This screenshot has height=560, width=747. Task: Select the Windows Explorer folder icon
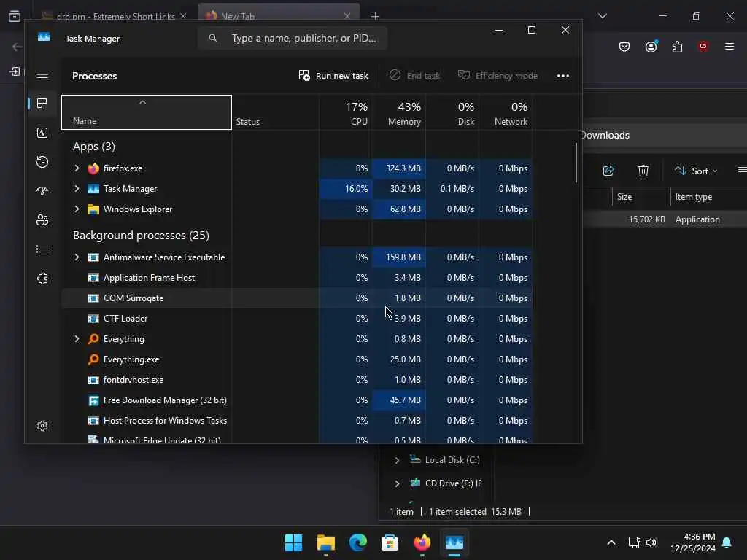click(x=93, y=209)
